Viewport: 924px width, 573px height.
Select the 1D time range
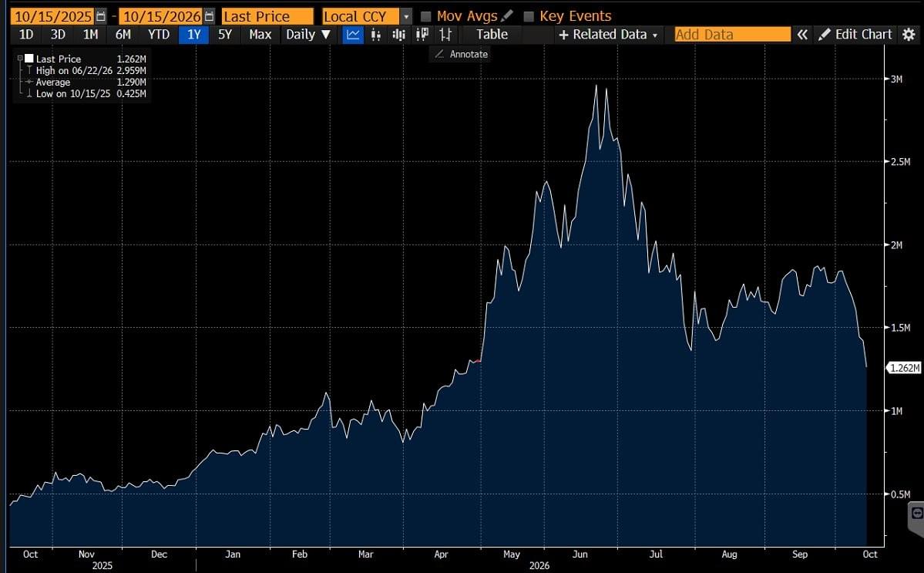(26, 34)
